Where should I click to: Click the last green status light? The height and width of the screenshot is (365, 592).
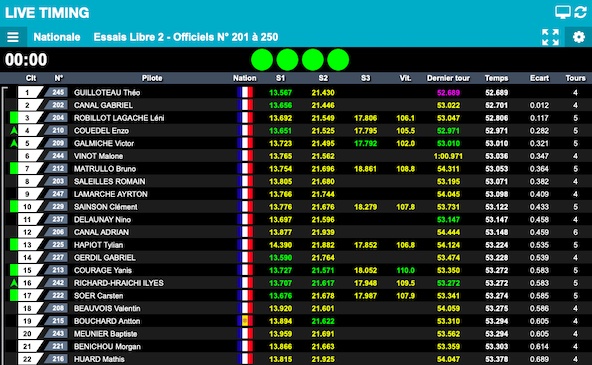click(338, 60)
